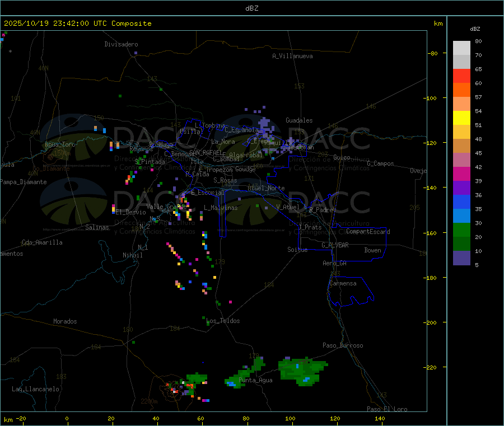Select the La_Nora label
The image size is (504, 426).
[223, 142]
